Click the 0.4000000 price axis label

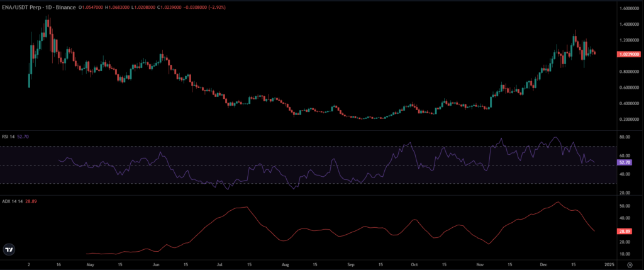tap(629, 104)
